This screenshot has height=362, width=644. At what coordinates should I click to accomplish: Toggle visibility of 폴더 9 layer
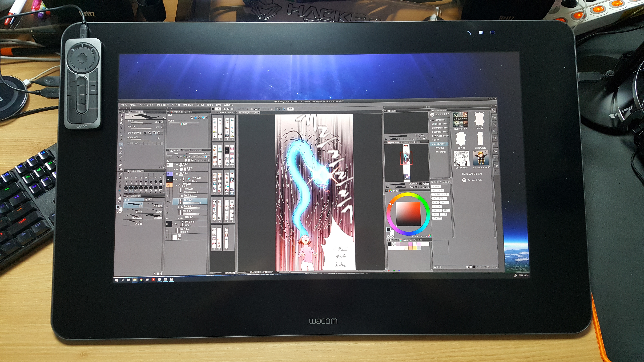click(168, 179)
